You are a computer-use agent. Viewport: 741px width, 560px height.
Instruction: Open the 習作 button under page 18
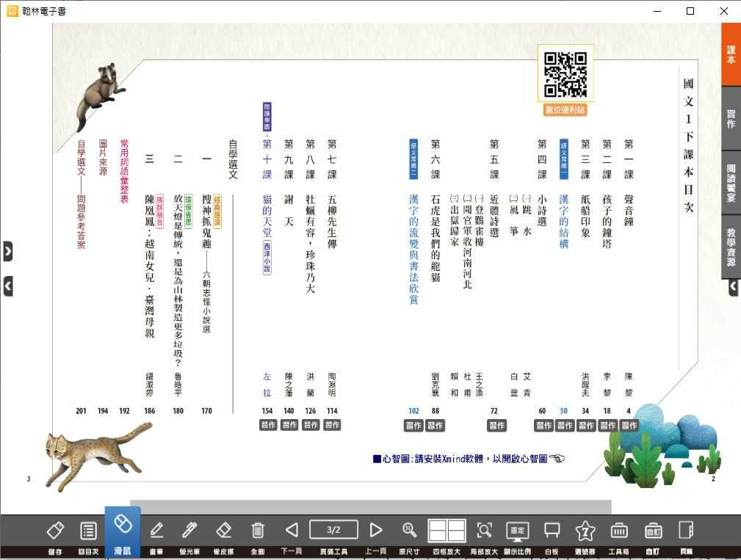click(608, 426)
